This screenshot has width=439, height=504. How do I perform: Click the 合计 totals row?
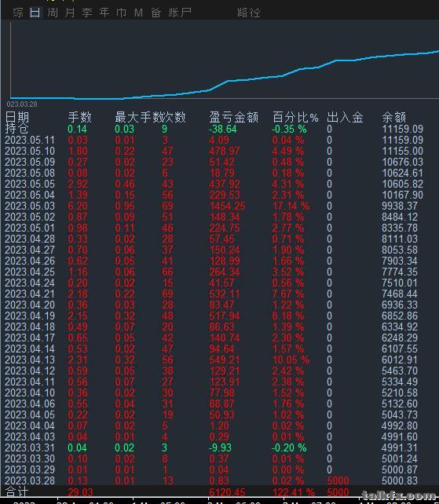point(219,491)
